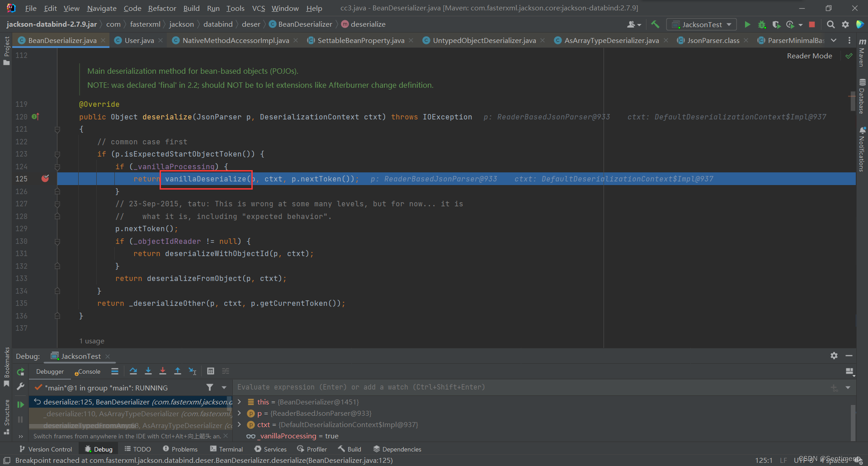
Task: Build the project with the hammer icon
Action: point(655,24)
